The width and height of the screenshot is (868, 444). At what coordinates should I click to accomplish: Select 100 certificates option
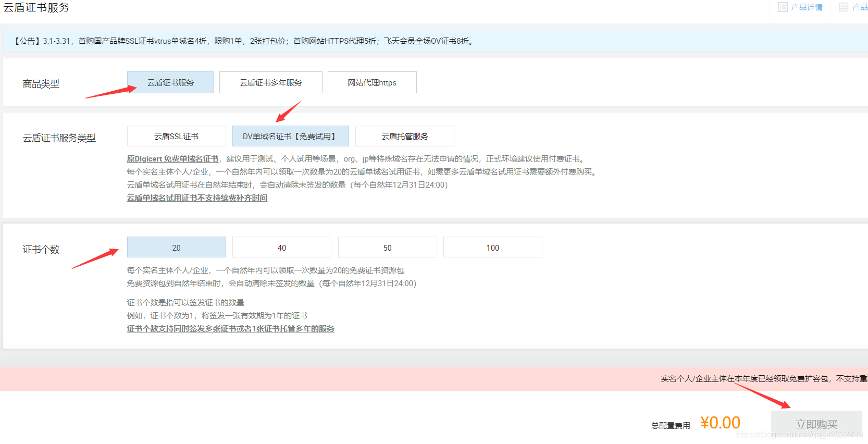(492, 248)
